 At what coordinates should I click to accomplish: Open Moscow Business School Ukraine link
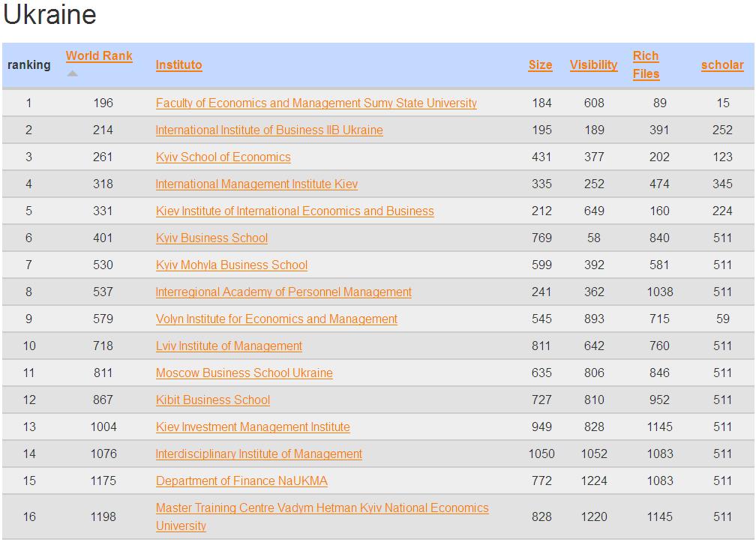[244, 373]
